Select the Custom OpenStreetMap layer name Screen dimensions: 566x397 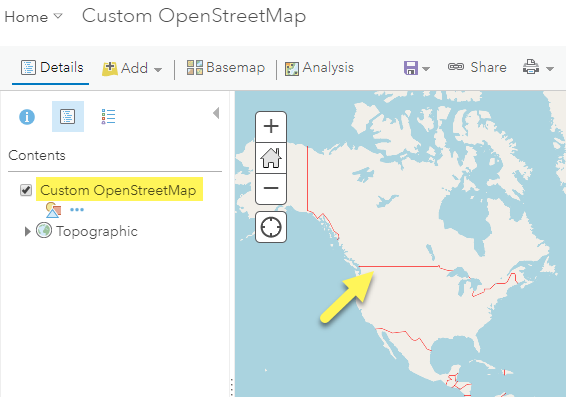click(118, 190)
